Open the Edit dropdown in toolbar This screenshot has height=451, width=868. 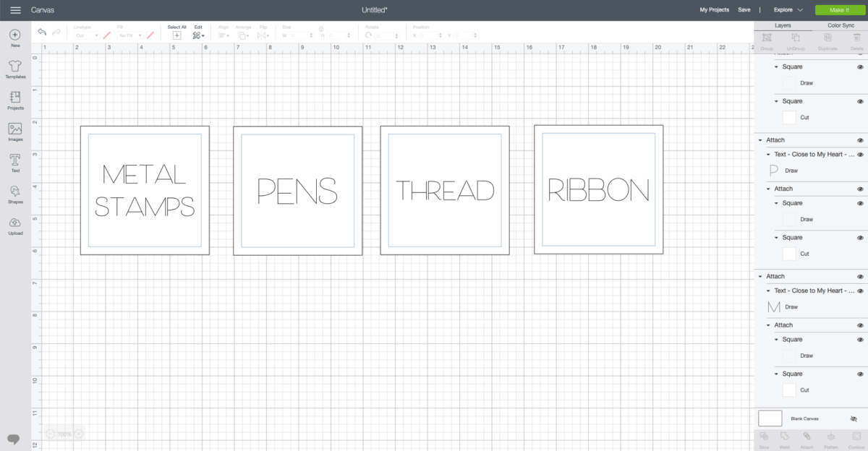[x=198, y=33]
